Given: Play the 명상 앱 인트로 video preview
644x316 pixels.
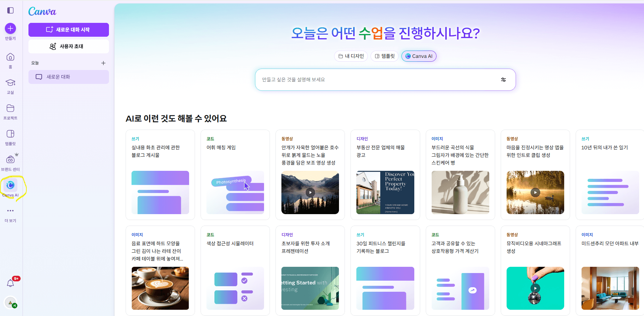Looking at the screenshot, I should tap(535, 193).
